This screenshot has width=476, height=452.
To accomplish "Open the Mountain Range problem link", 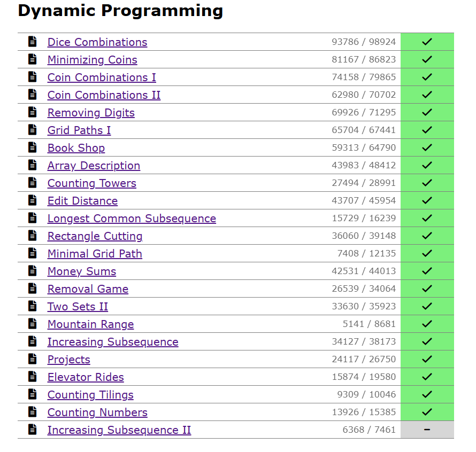I will click(90, 324).
